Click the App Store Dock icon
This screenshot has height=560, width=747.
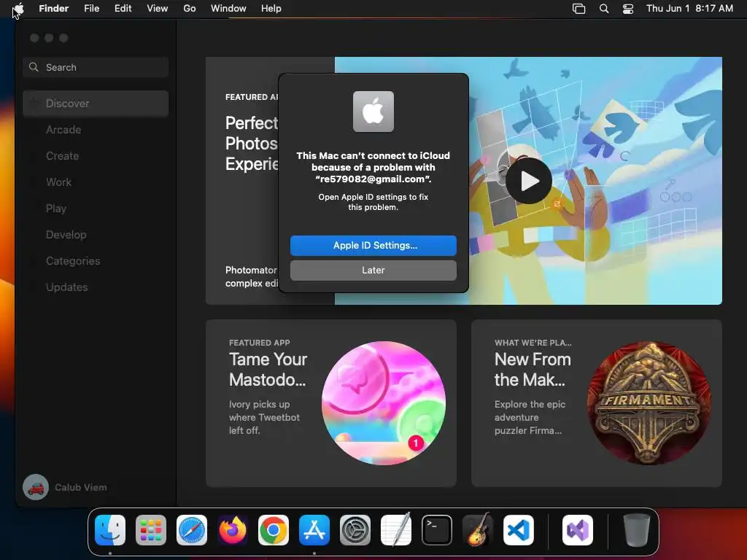(314, 530)
